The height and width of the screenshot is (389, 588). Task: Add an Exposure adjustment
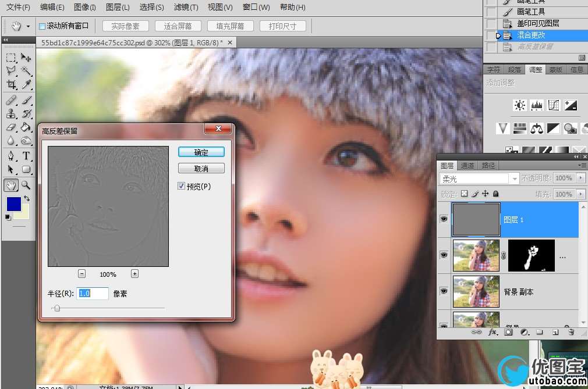tap(571, 106)
